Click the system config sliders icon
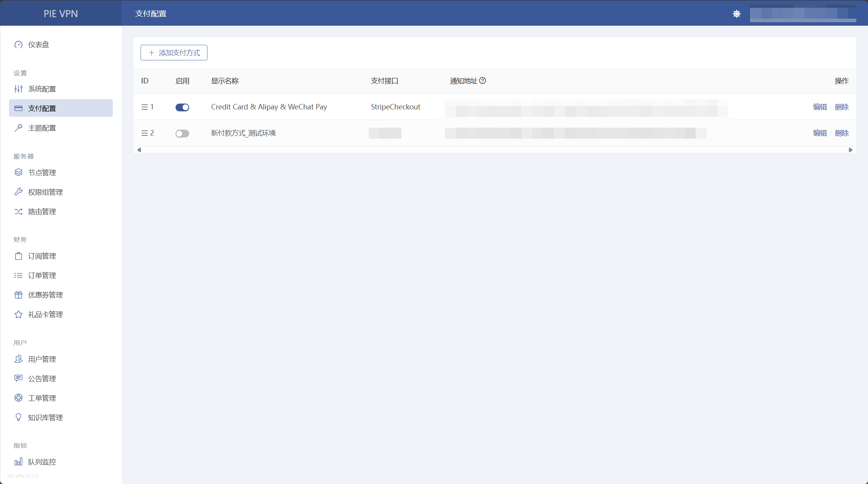The image size is (868, 484). click(18, 89)
